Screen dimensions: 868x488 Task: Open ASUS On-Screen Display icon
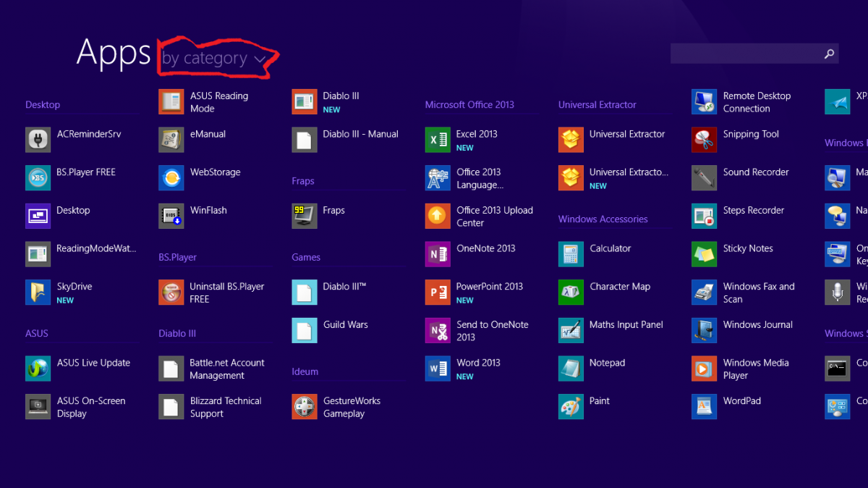(38, 407)
